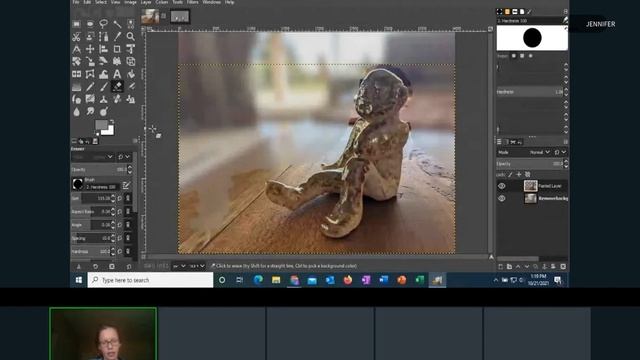Open the Windows menu
Screen dimensions: 640x360
[x=211, y=2]
